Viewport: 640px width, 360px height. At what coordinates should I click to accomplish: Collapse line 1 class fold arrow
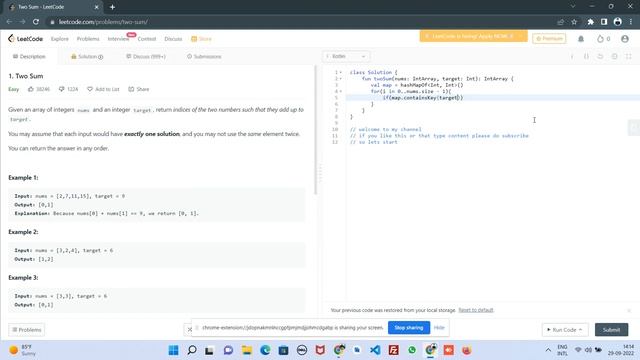coord(341,72)
